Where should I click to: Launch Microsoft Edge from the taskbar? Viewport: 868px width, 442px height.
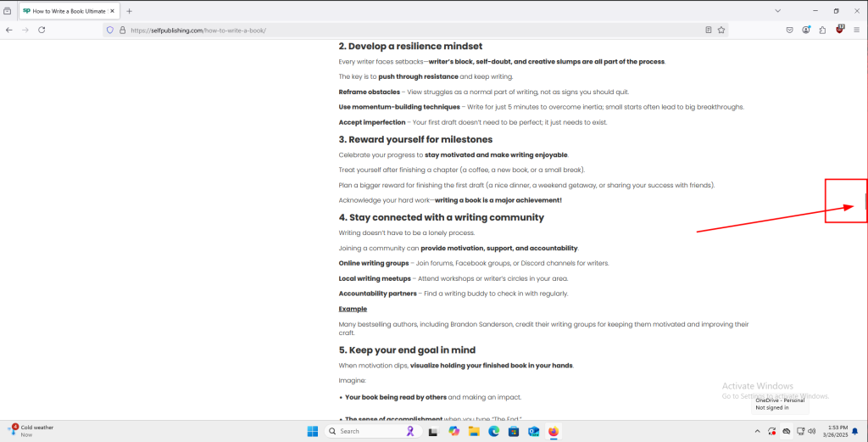click(x=494, y=431)
